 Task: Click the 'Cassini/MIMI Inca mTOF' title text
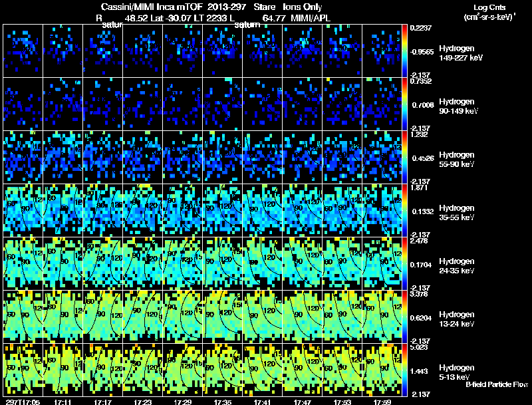coord(152,7)
